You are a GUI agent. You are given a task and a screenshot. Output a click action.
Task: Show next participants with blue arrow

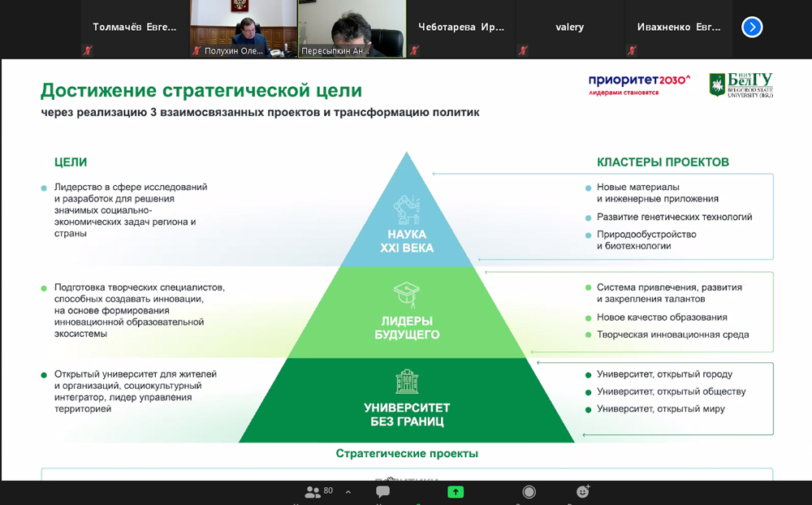[x=752, y=27]
